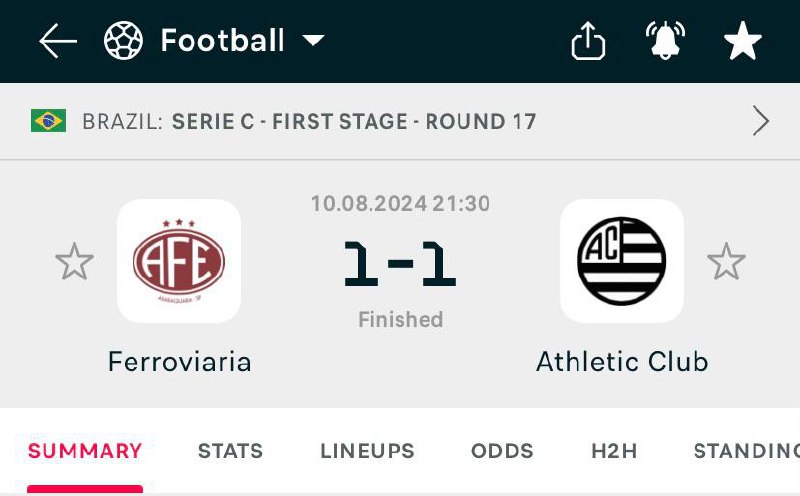The height and width of the screenshot is (496, 800).
Task: Toggle match notifications bell
Action: 665,41
